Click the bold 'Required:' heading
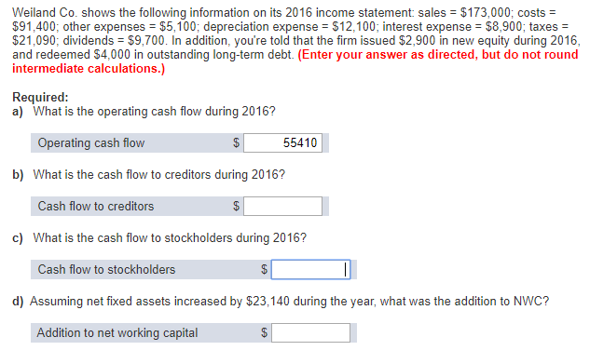 coord(40,97)
